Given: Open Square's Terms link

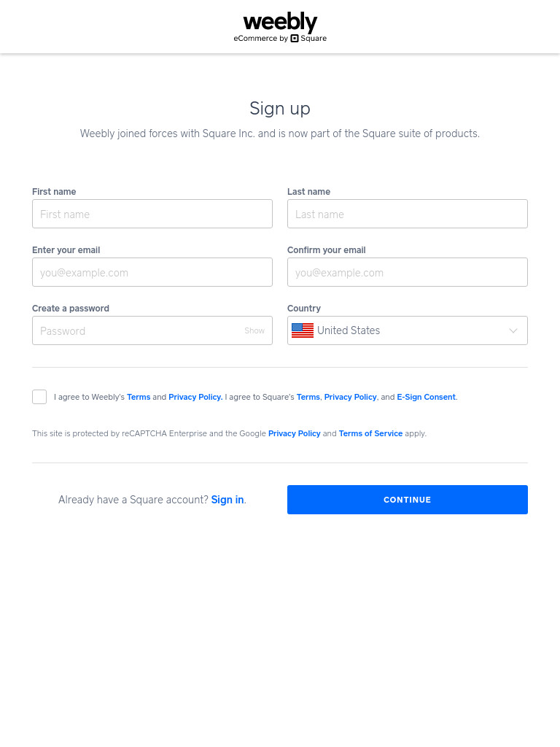Looking at the screenshot, I should (308, 397).
